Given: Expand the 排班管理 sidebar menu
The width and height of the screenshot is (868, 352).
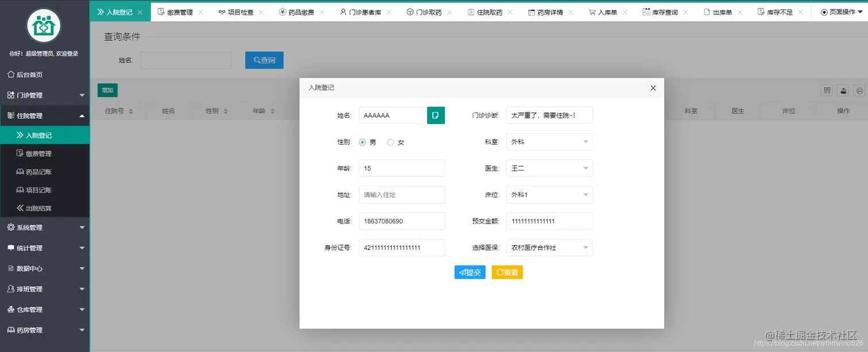Looking at the screenshot, I should pyautogui.click(x=45, y=289).
